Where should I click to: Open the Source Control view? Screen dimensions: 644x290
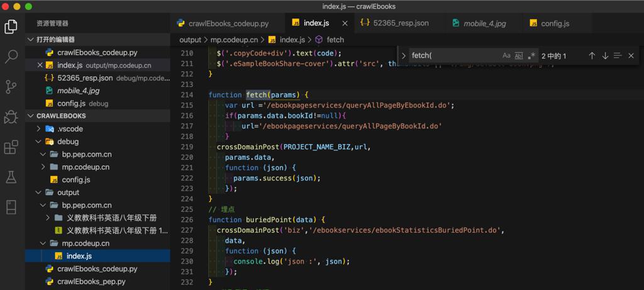[x=11, y=87]
